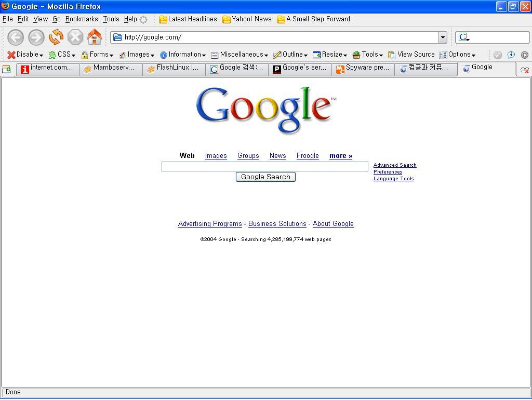Click the Firefox icon in the title bar
Image resolution: width=532 pixels, height=400 pixels.
coord(5,6)
